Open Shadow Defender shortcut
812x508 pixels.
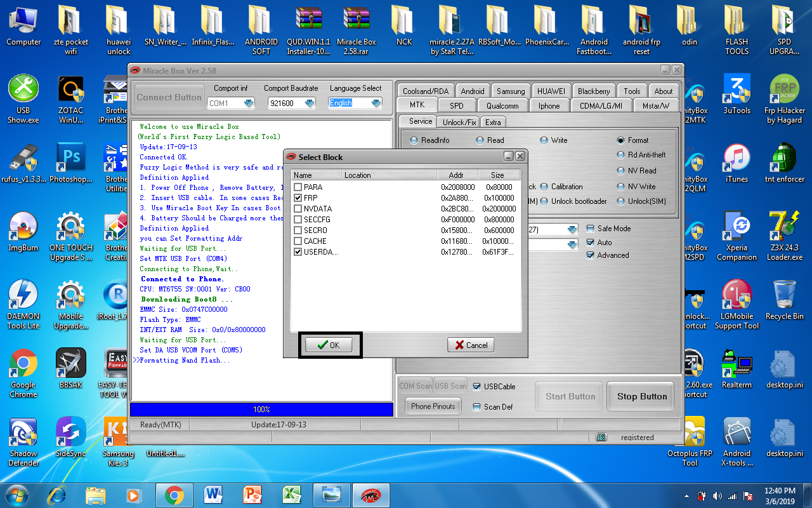(x=23, y=443)
